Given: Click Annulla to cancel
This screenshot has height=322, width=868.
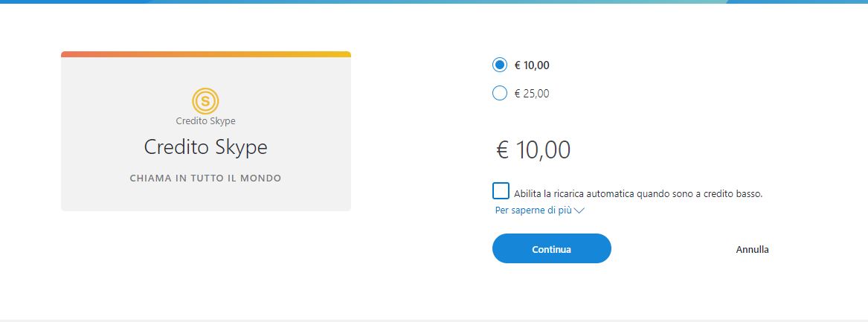Looking at the screenshot, I should (x=752, y=249).
